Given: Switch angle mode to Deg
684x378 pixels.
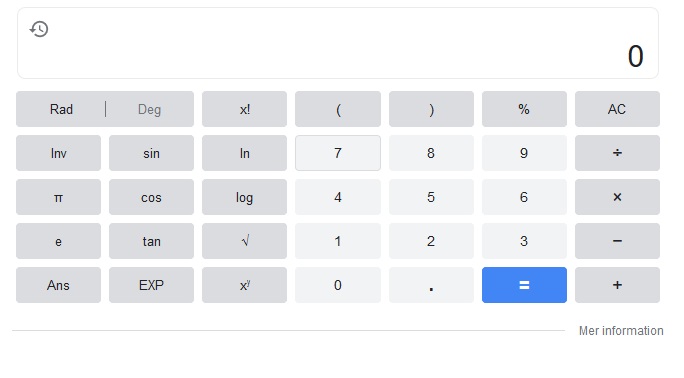Looking at the screenshot, I should click(x=150, y=109).
